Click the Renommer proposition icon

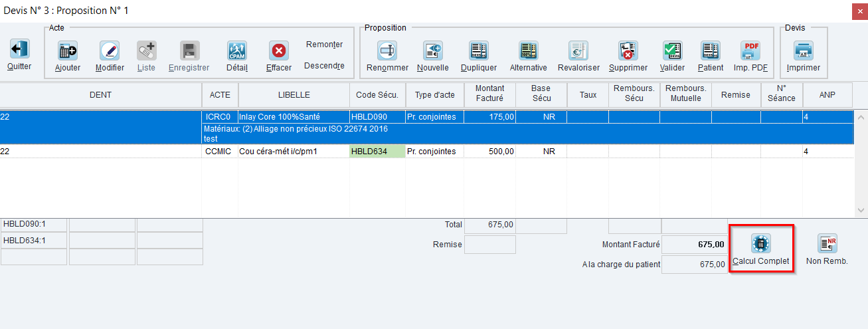[x=387, y=51]
